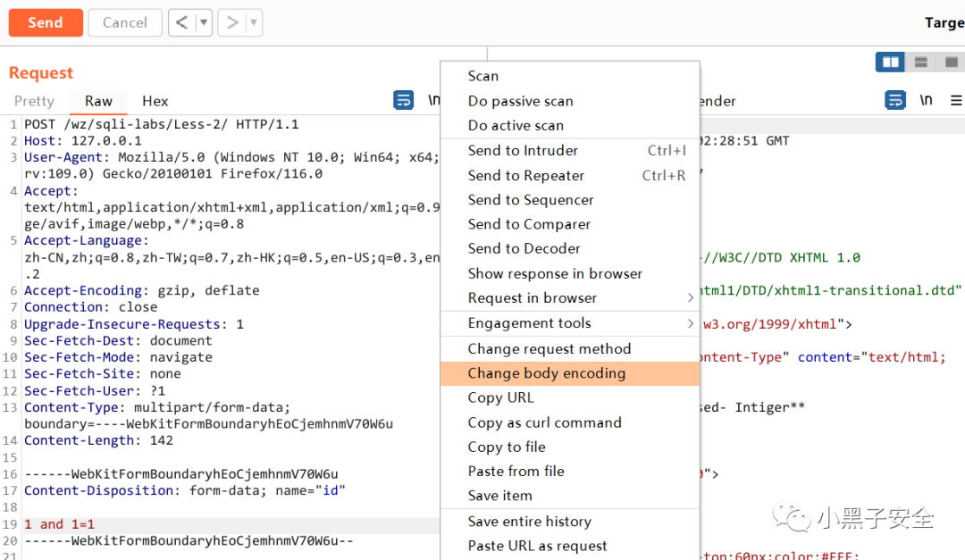Select Send to Sequencer
The width and height of the screenshot is (965, 560).
pyautogui.click(x=570, y=200)
